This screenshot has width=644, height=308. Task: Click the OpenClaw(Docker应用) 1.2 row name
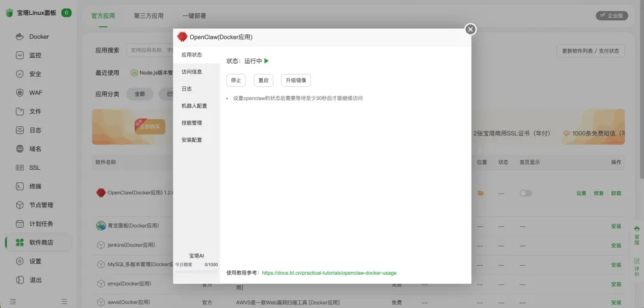coord(141,193)
